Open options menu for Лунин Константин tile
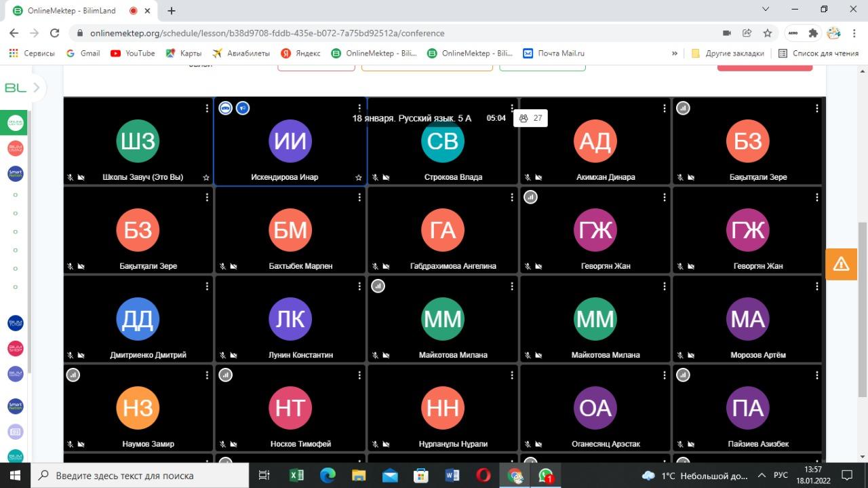This screenshot has width=868, height=488. [x=359, y=286]
